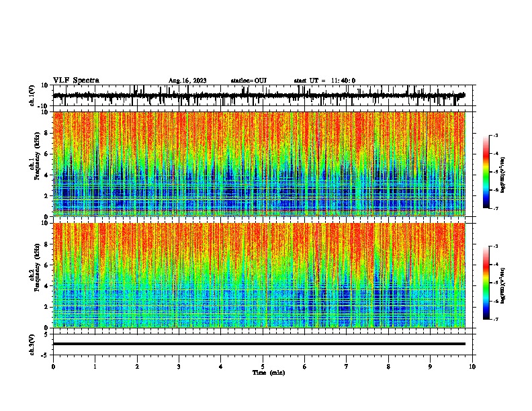This screenshot has width=532, height=411.
Task: Click the "7" tick label on time axis
Action: pos(347,367)
